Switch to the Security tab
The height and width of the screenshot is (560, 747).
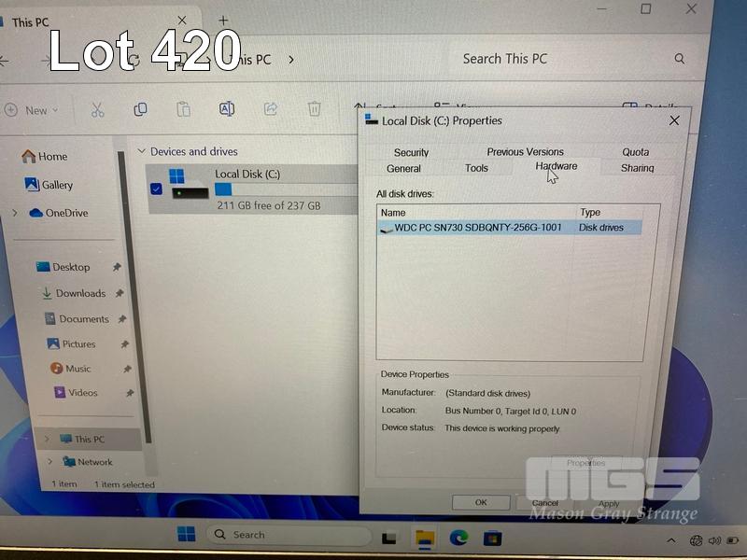click(x=411, y=152)
